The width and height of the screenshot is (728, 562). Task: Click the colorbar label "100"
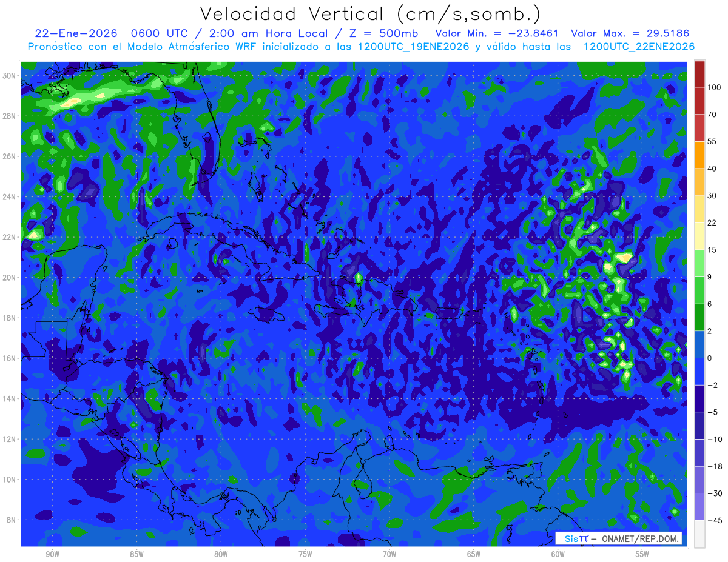pyautogui.click(x=714, y=87)
